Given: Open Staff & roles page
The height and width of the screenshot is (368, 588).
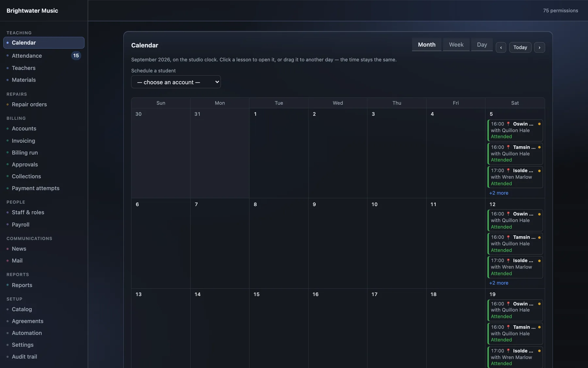Looking at the screenshot, I should [44, 212].
